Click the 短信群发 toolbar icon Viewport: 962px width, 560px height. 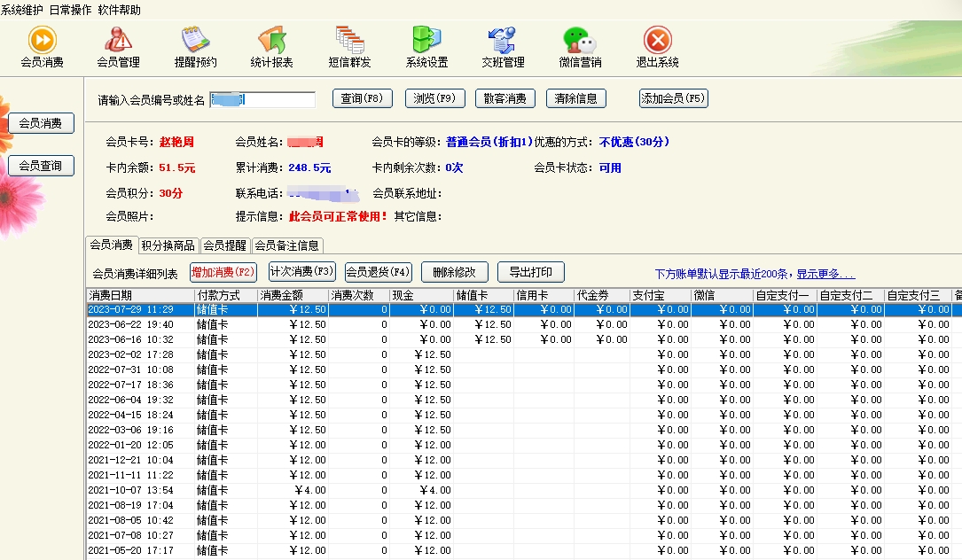[349, 41]
